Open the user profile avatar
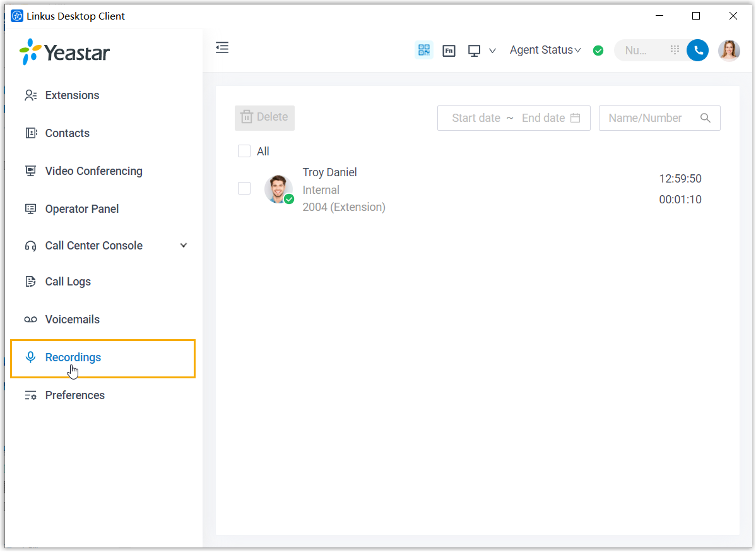 (x=729, y=50)
